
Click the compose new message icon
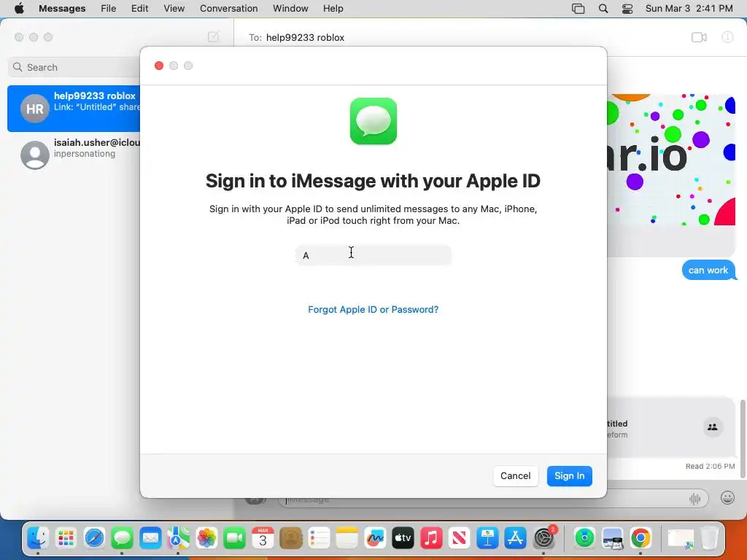point(214,36)
